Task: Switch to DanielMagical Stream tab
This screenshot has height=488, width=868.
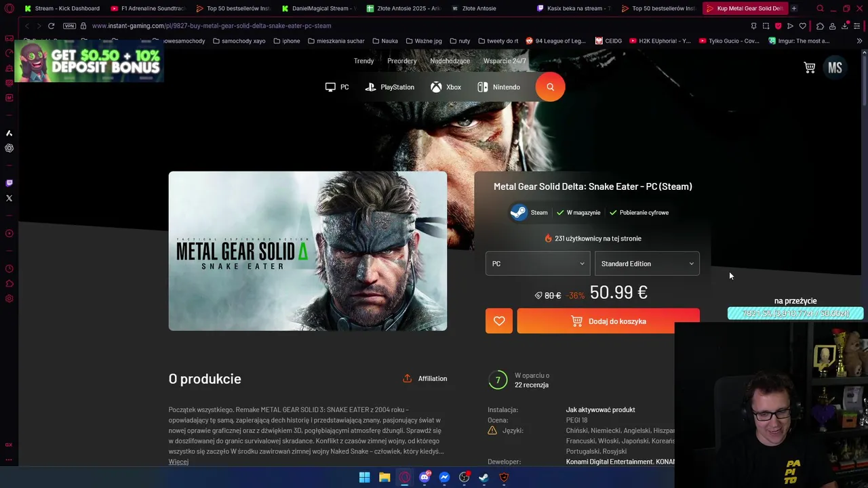Action: click(319, 8)
